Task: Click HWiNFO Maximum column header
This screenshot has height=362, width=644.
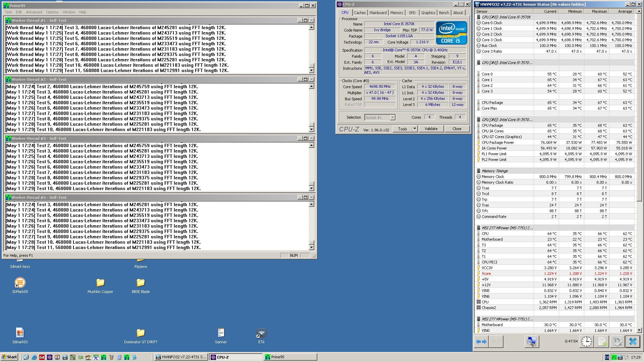Action: [596, 11]
